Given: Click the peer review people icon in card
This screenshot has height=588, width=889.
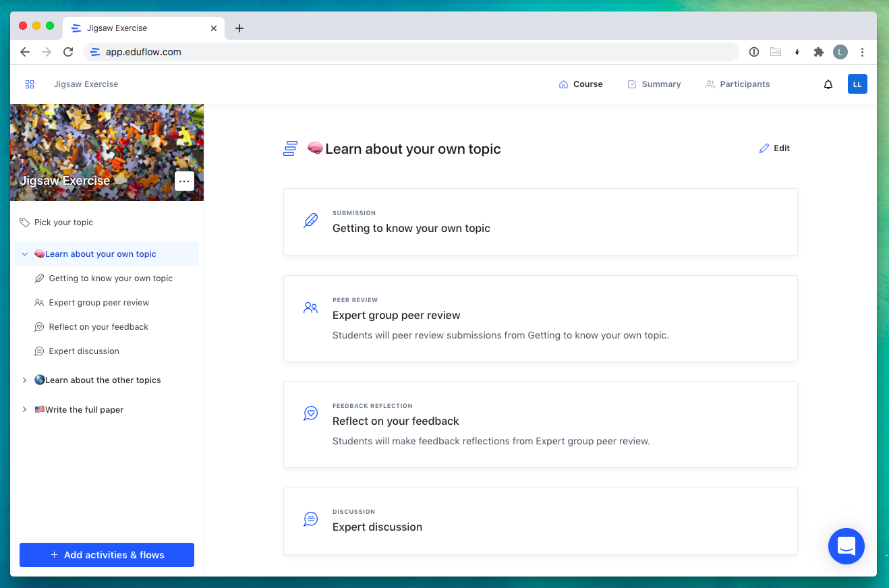Looking at the screenshot, I should point(311,308).
